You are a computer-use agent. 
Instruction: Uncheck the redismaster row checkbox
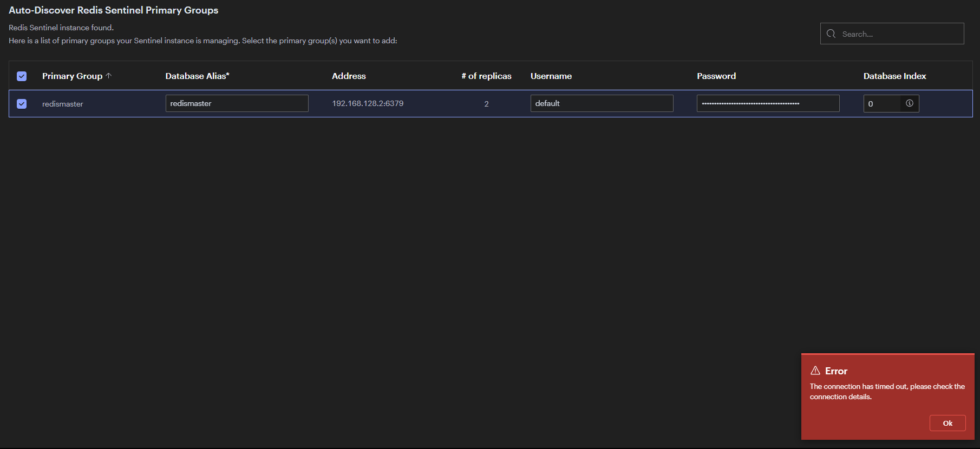coord(22,104)
